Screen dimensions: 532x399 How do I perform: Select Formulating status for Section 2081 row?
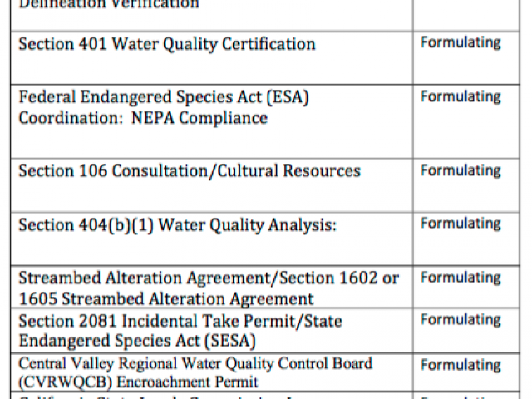(x=461, y=320)
